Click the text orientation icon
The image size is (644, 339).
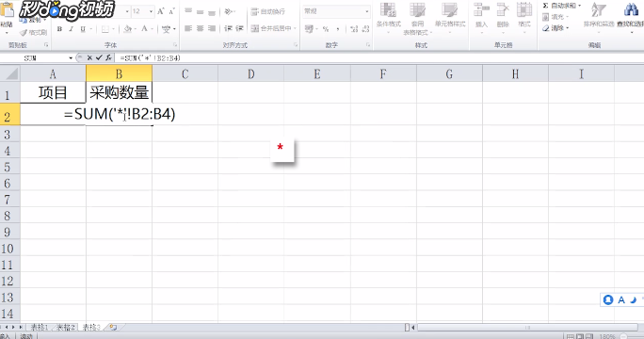(229, 11)
